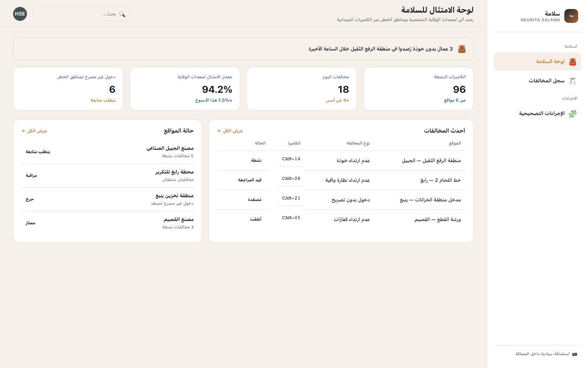Image resolution: width=588 pixels, height=368 pixels.
Task: Open لوحة السلامة in the sidebar
Action: coord(537,62)
